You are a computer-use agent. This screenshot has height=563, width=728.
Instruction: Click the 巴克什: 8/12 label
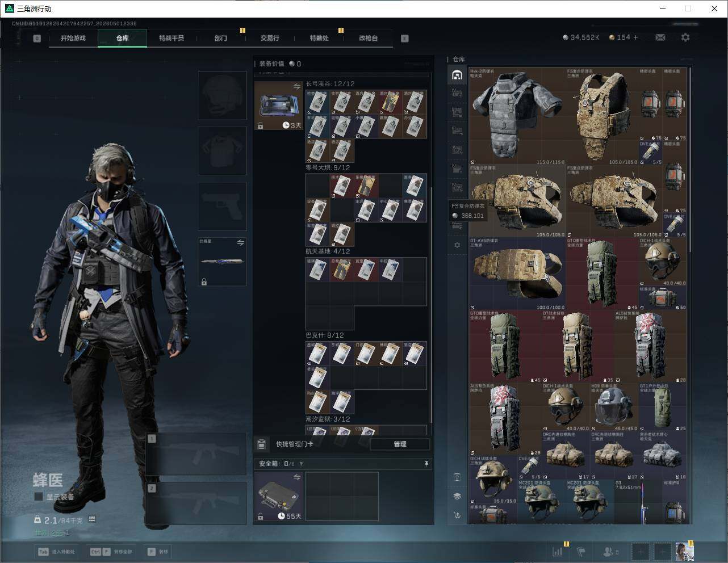[x=325, y=335]
